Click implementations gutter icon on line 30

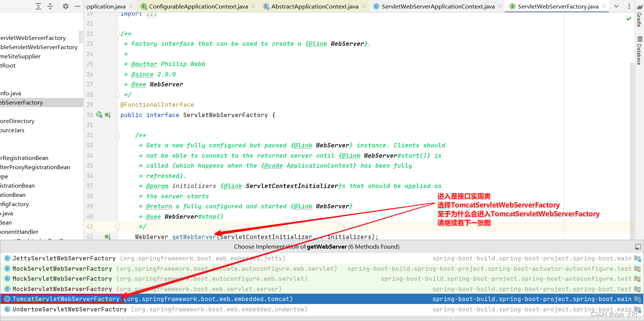pos(107,115)
